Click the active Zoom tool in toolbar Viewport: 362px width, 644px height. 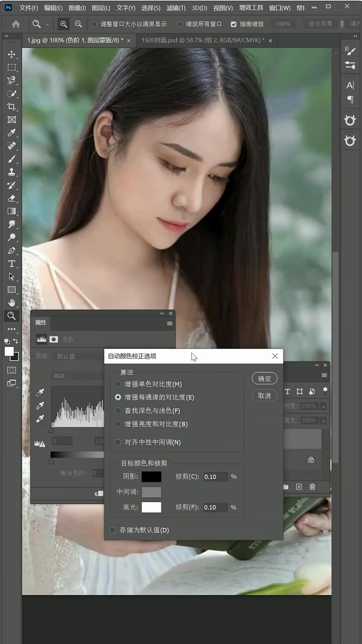coord(12,316)
